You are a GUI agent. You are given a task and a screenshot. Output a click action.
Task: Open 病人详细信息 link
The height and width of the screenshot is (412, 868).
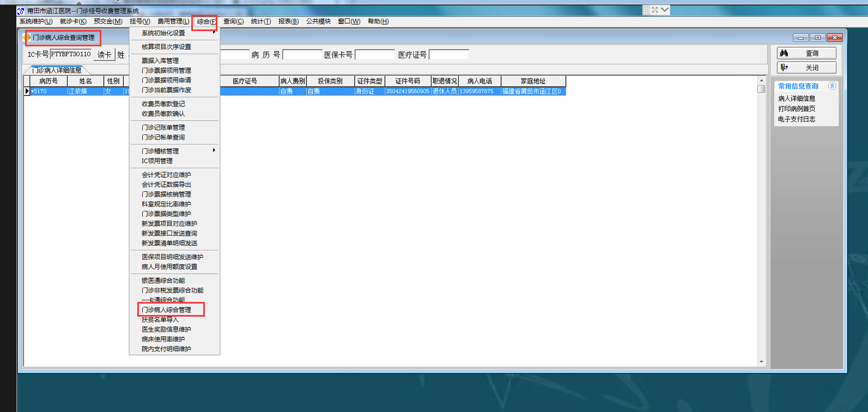(x=797, y=99)
